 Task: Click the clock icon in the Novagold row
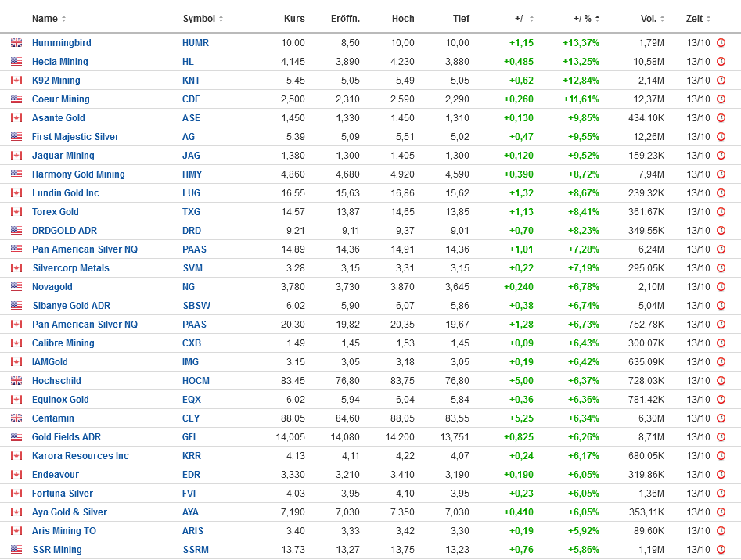tap(721, 287)
